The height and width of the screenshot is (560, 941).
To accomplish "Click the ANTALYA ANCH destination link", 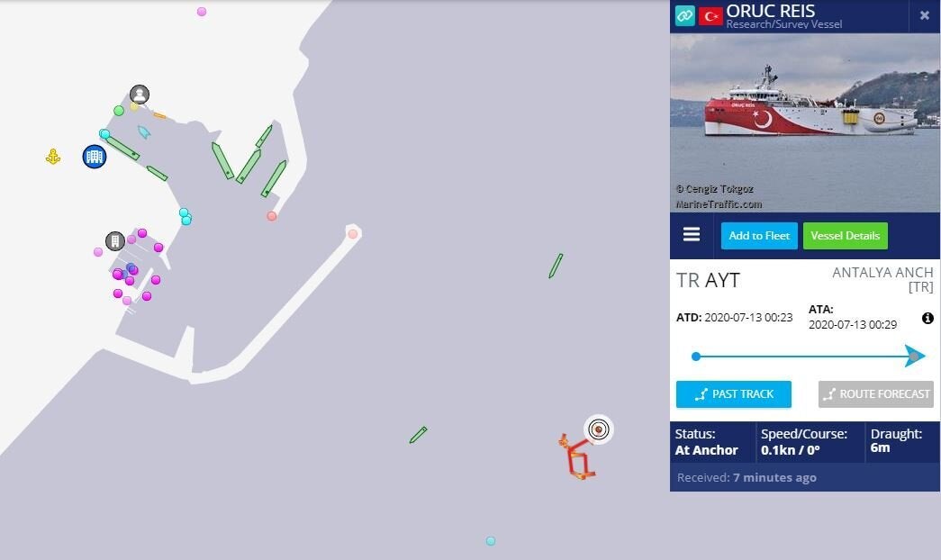I will tap(882, 280).
